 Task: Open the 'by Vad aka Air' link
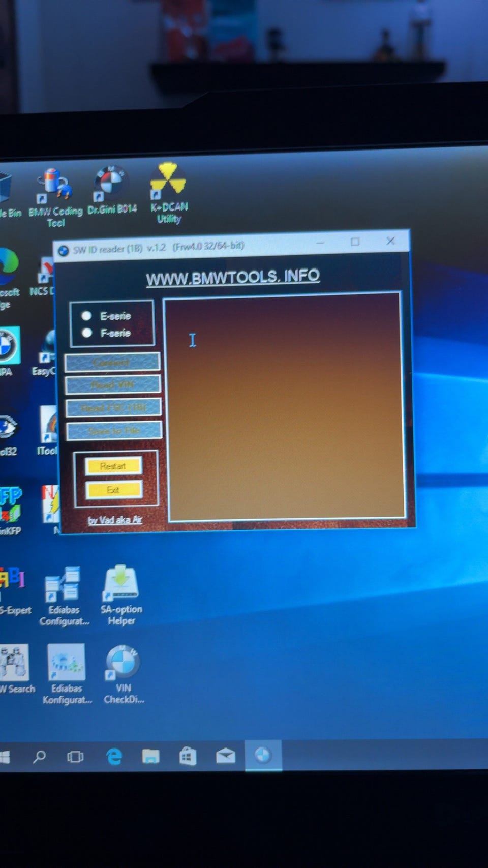pos(115,520)
